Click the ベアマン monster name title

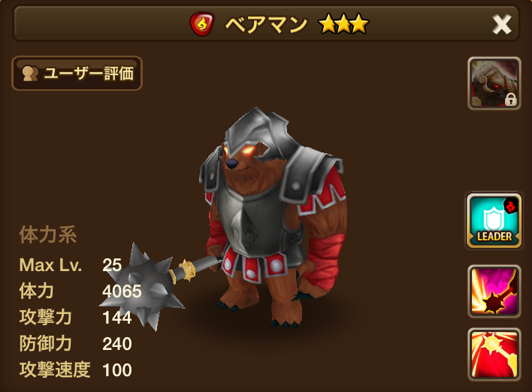click(x=266, y=25)
